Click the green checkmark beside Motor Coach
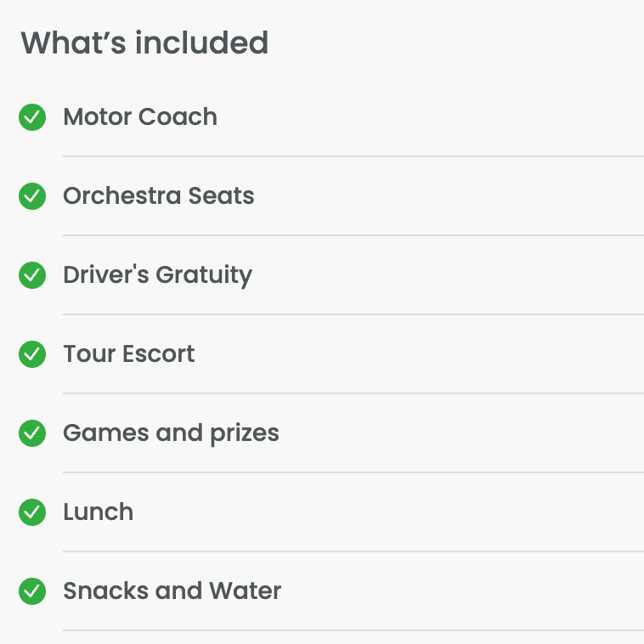Screen dimensions: 644x644 pyautogui.click(x=32, y=117)
